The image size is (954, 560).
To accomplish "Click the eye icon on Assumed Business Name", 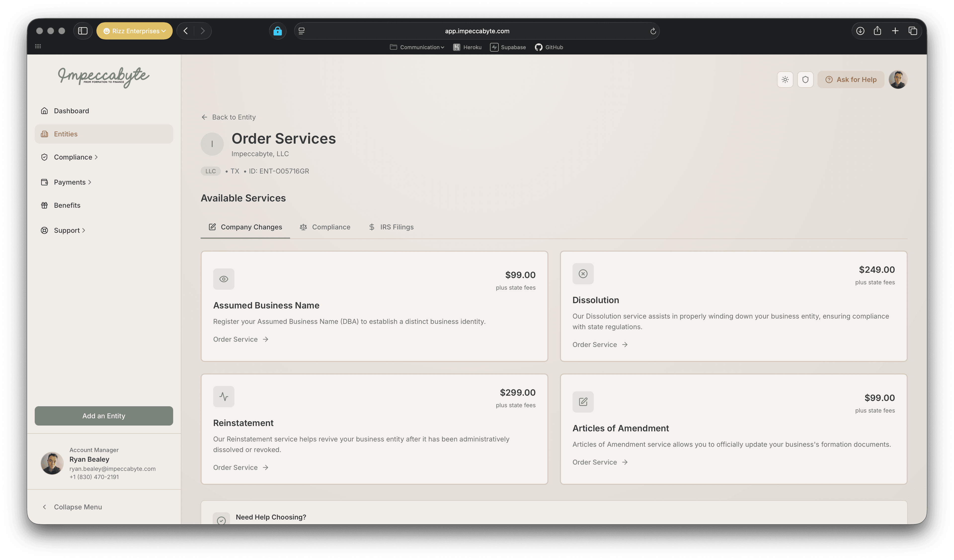I will (224, 279).
